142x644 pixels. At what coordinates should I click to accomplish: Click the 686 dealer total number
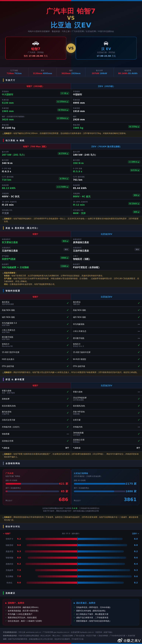click(63, 500)
